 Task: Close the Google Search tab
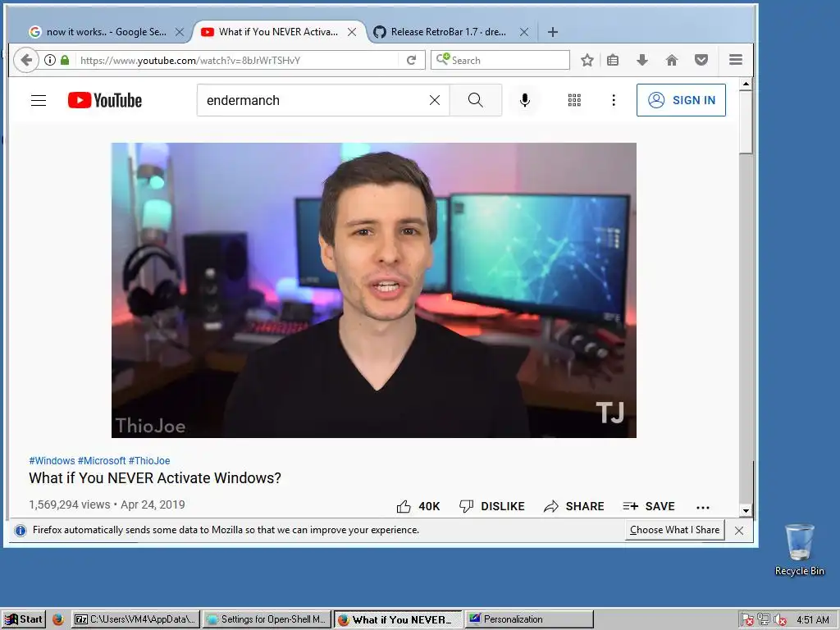click(180, 32)
